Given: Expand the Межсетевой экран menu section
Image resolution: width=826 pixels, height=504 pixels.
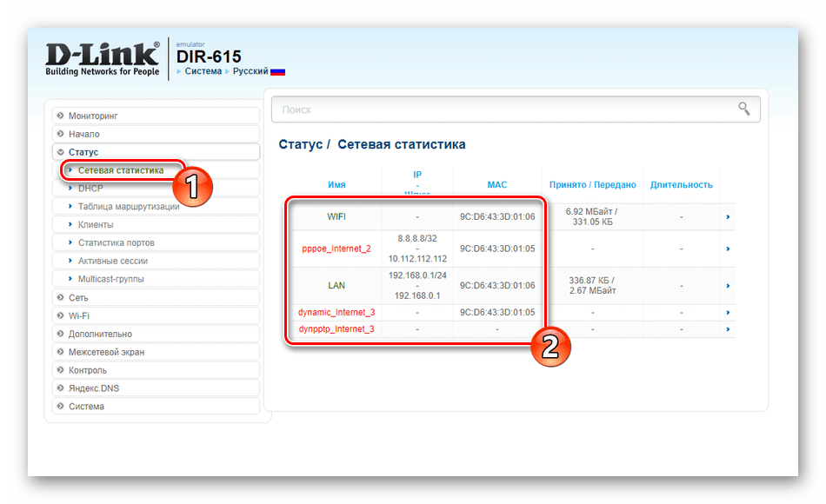Looking at the screenshot, I should [x=156, y=352].
